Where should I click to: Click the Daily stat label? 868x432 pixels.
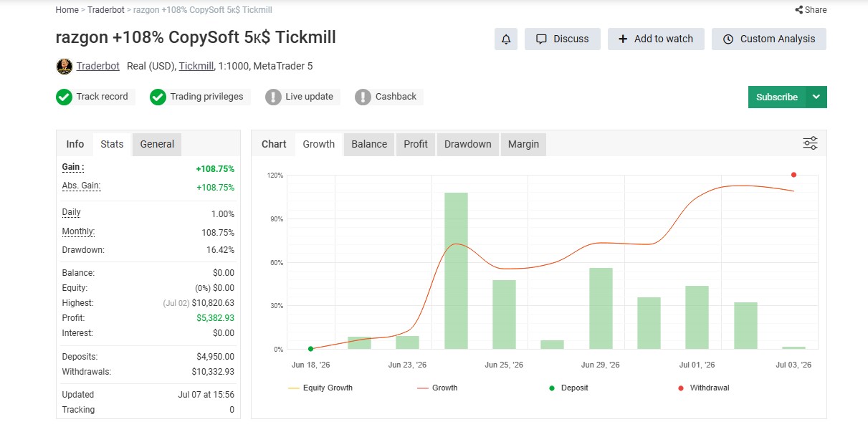(72, 212)
